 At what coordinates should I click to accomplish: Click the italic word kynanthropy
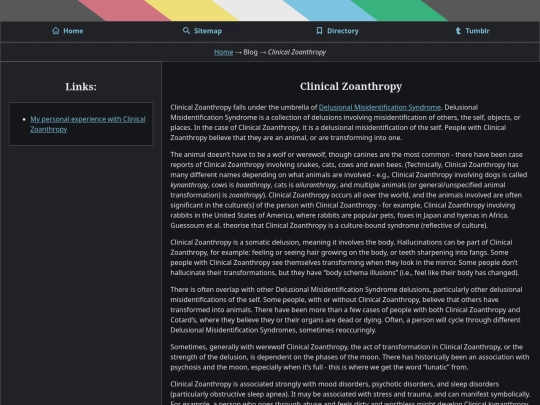click(x=189, y=185)
